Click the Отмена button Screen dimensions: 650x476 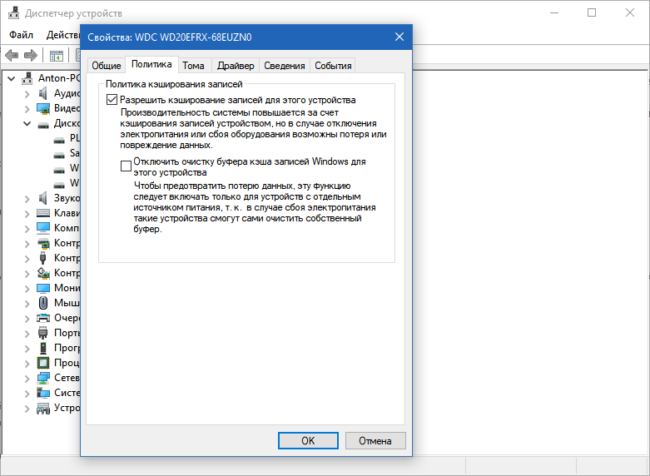(x=375, y=440)
